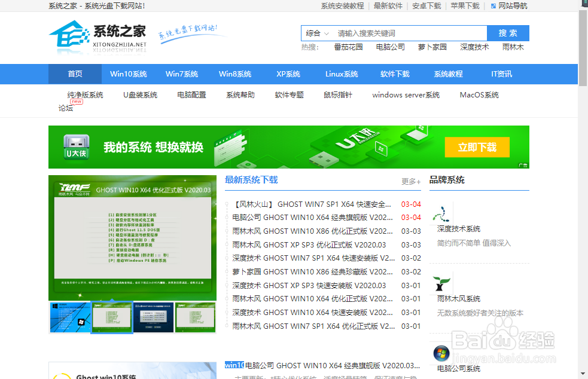Click the scrollbar down arrow

[583, 374]
